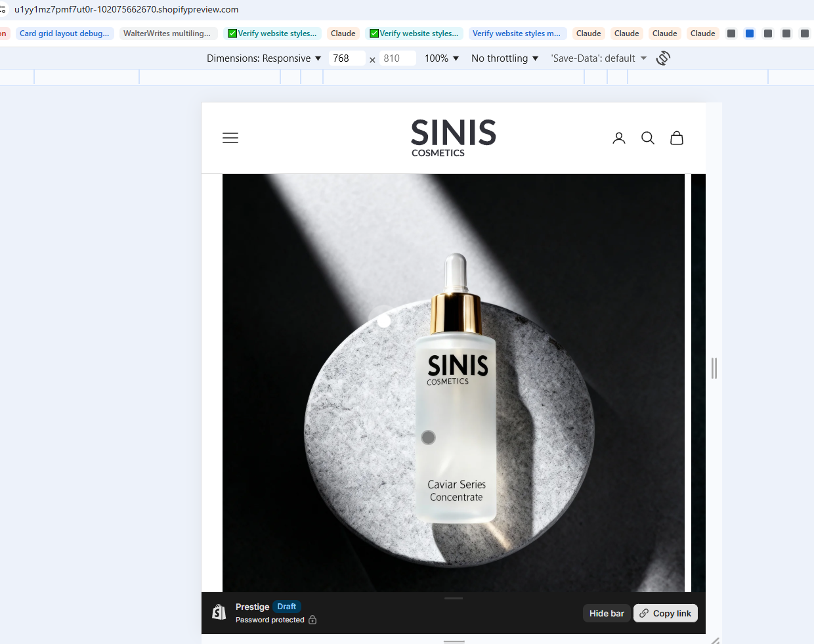Image resolution: width=814 pixels, height=644 pixels.
Task: Click the Password protected label
Action: (x=270, y=620)
